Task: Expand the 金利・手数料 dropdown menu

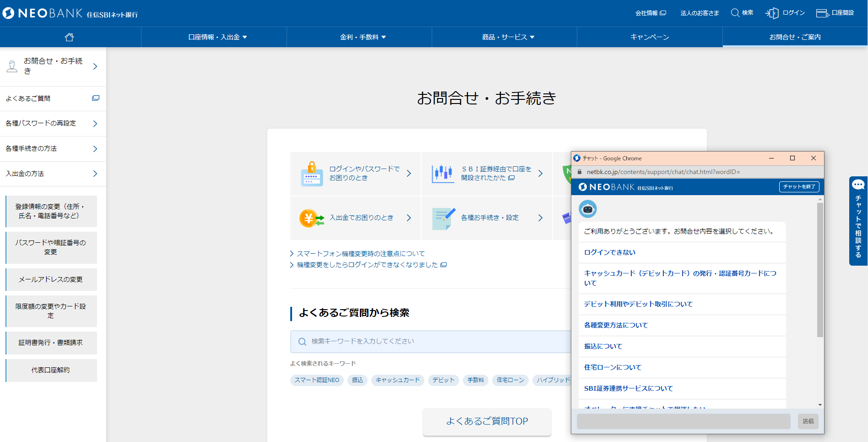Action: (x=363, y=37)
